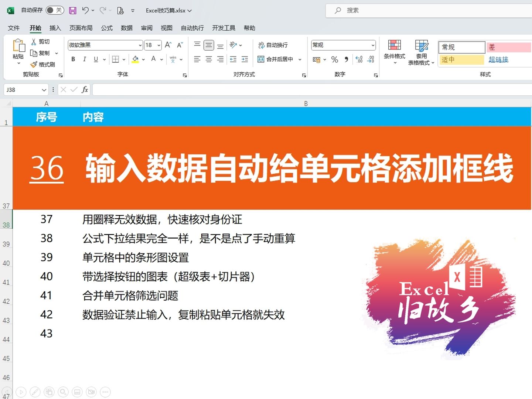Click in the formula bar input
Viewport: 532px width, 399px height.
point(312,89)
